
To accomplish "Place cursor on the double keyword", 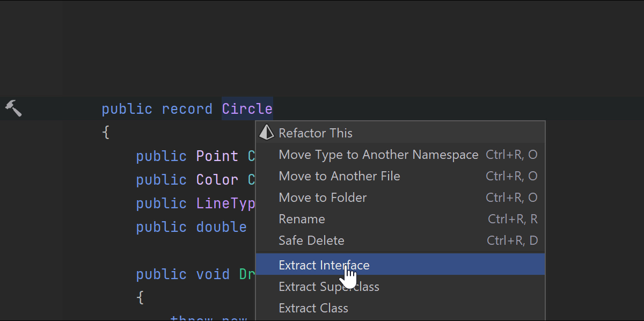I will pos(221,227).
